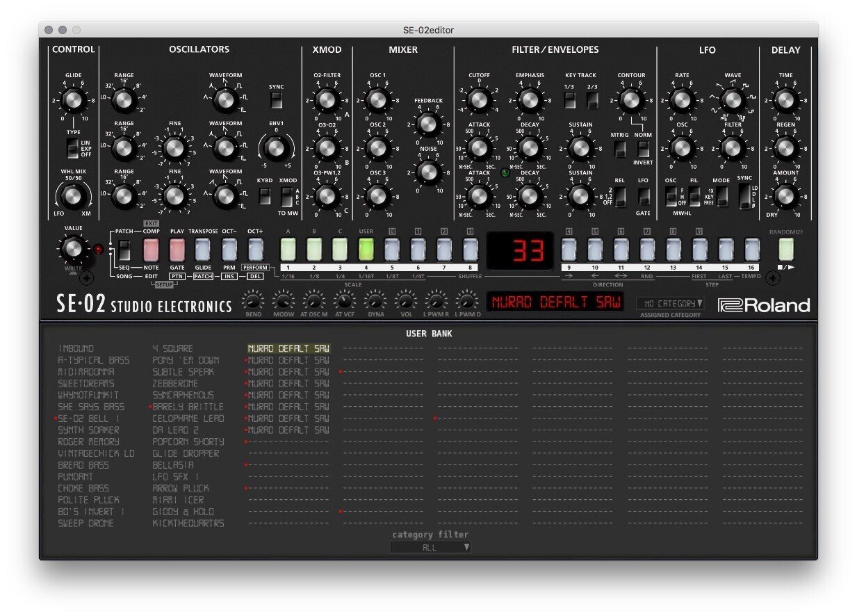Image resolution: width=857 pixels, height=616 pixels.
Task: Click the delay REGEN knob
Action: 785,148
